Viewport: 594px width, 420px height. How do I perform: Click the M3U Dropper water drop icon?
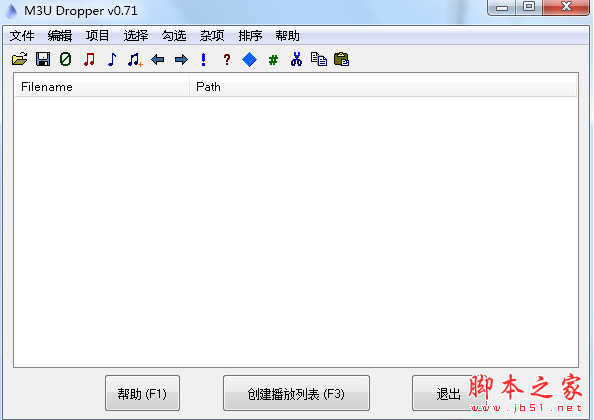pos(12,11)
